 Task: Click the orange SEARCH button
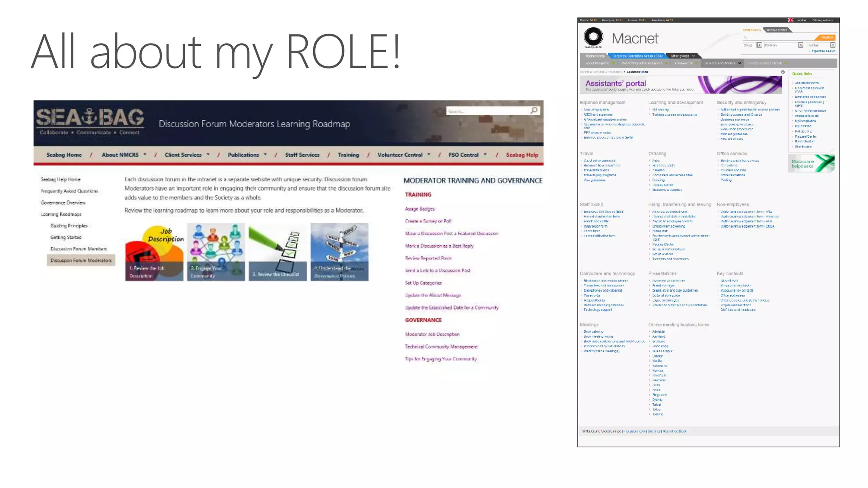(x=827, y=38)
